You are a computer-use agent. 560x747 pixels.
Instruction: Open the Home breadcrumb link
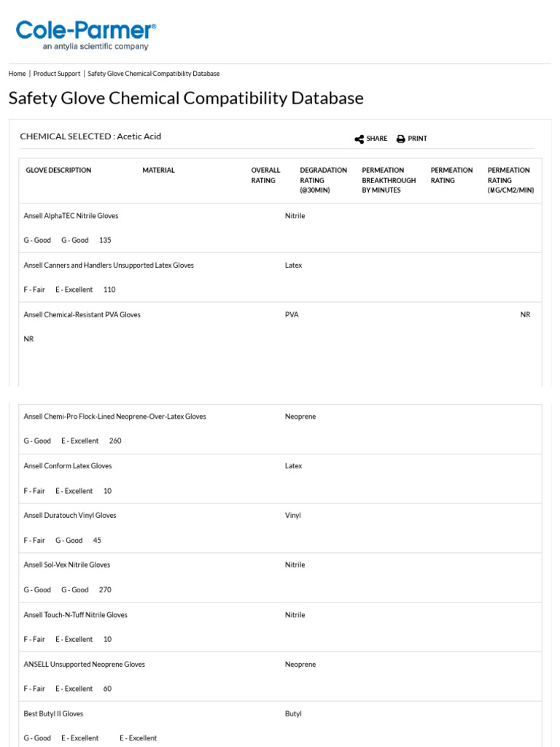pos(17,74)
